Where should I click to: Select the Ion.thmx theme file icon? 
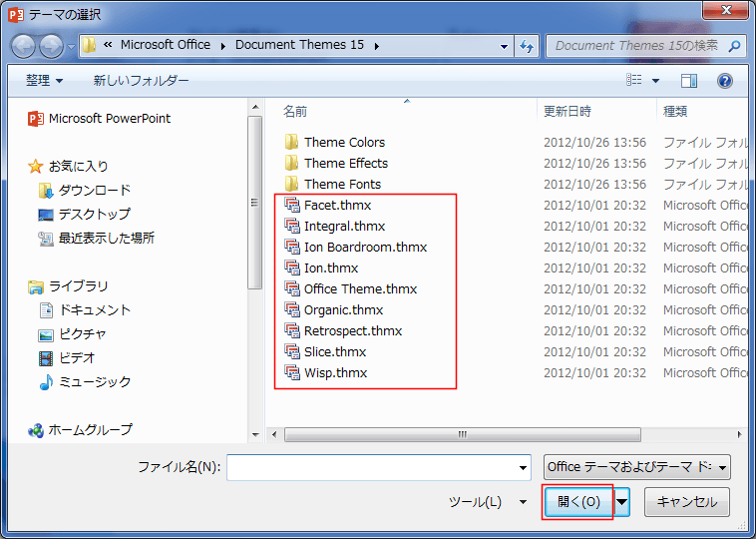[292, 268]
